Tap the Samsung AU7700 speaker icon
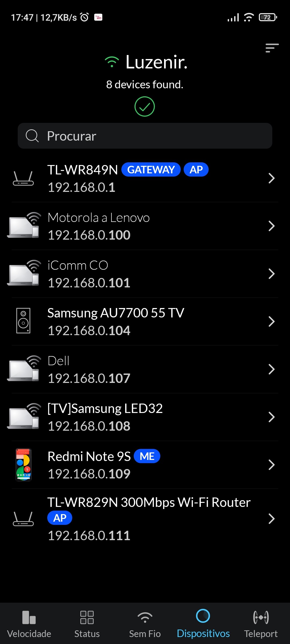290x644 pixels. point(23,321)
